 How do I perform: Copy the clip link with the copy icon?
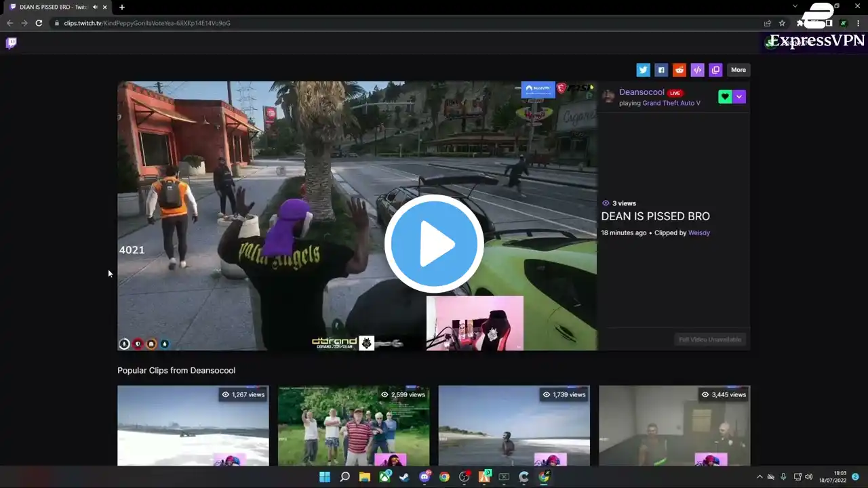click(x=715, y=70)
